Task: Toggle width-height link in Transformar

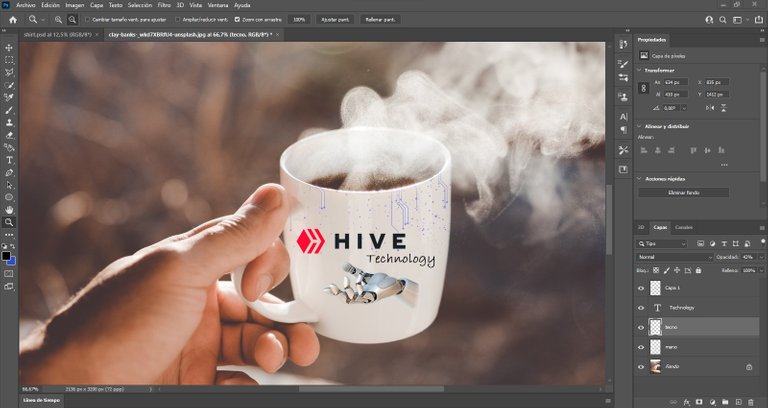Action: [x=644, y=88]
